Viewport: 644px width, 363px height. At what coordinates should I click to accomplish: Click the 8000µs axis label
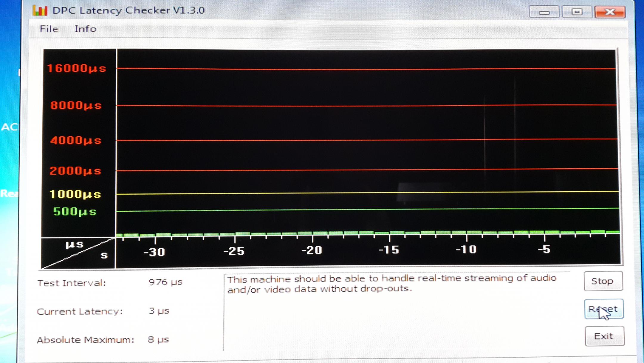(76, 105)
